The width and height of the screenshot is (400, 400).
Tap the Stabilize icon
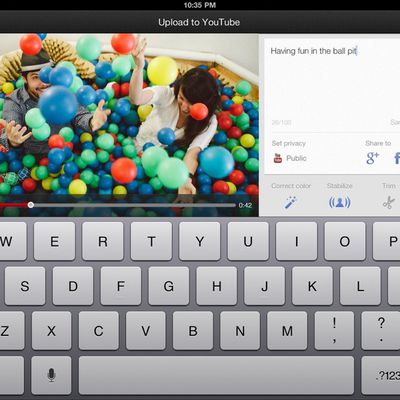[340, 202]
